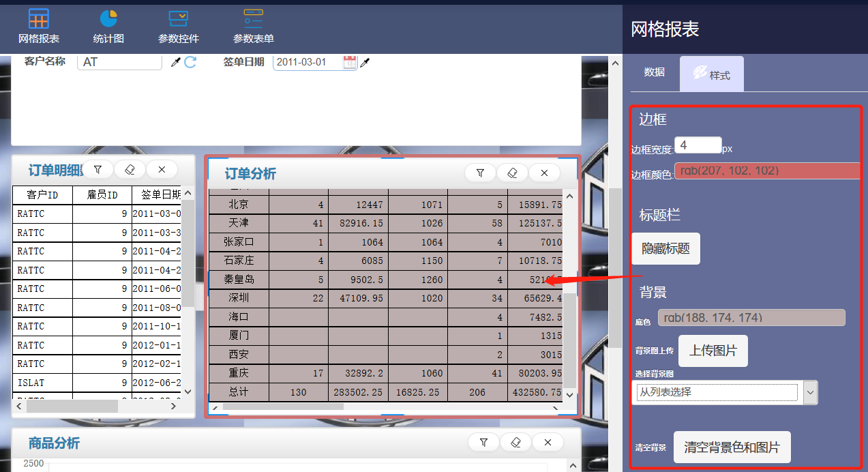The width and height of the screenshot is (868, 472).
Task: Click the 厦门 row cell
Action: 239,336
